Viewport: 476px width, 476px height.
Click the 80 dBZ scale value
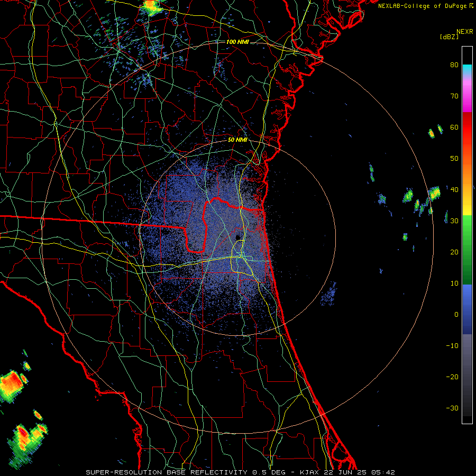(x=454, y=65)
